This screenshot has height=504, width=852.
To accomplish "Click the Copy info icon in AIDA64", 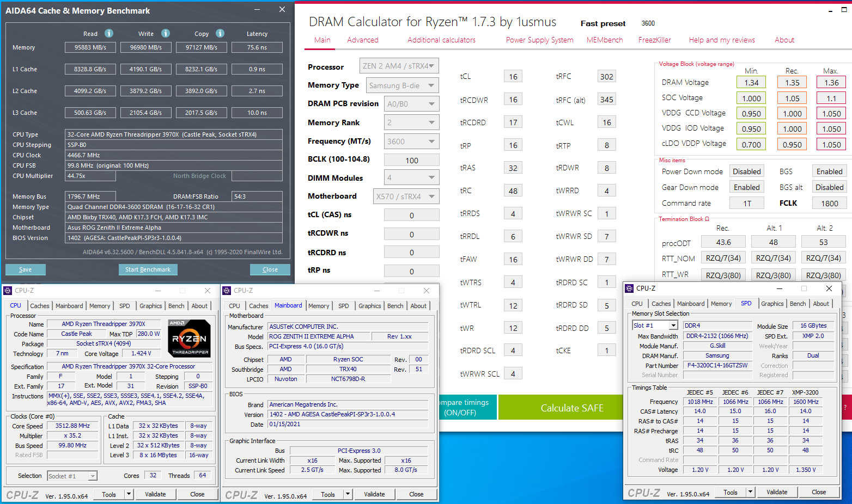I will [220, 33].
